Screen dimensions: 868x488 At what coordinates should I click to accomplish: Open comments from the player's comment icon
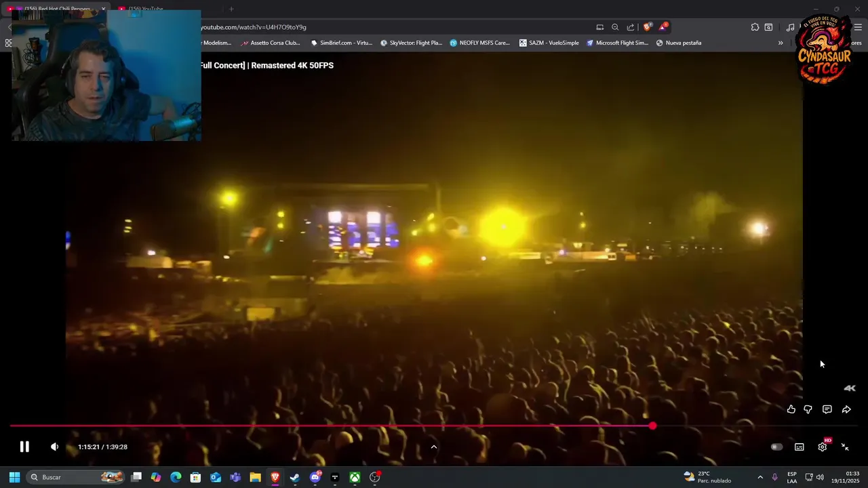827,409
